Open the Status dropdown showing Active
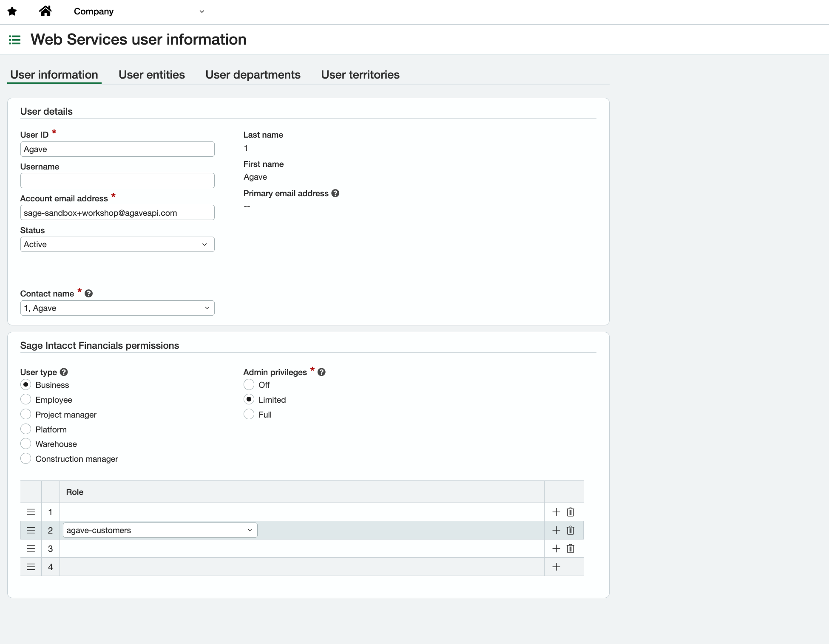Screen dimensions: 829x644 [x=117, y=244]
